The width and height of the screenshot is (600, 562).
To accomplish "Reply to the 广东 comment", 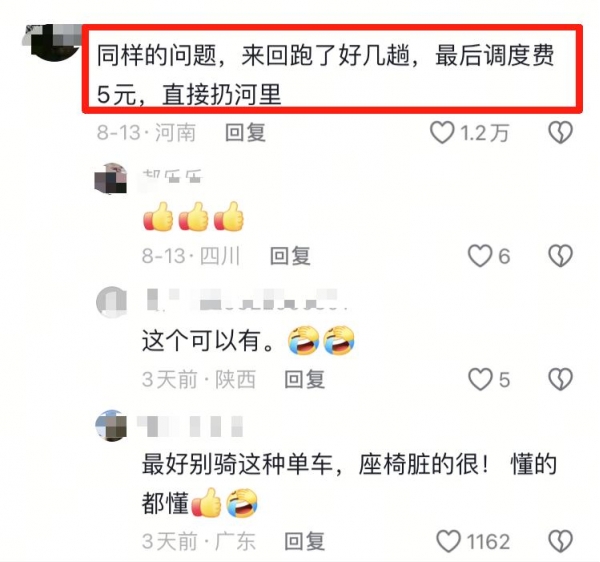I will pos(305,541).
